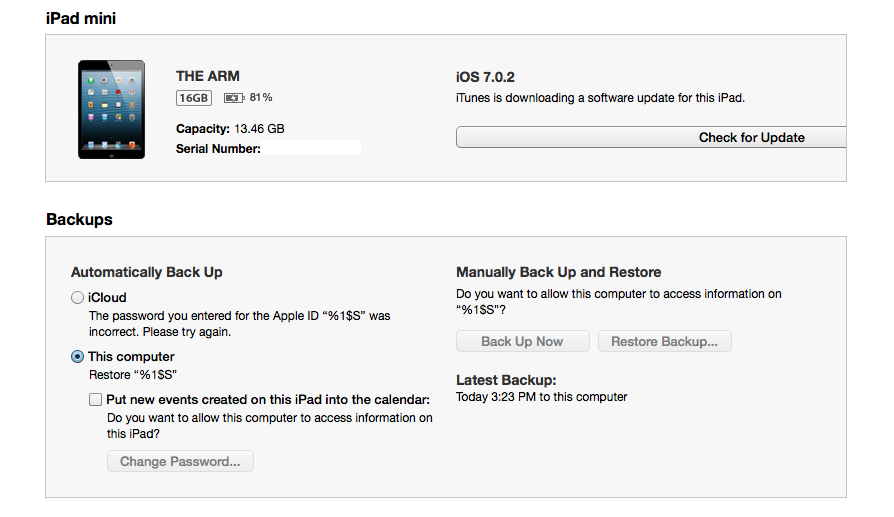Click the Capacity 13.46 GB value
894x517 pixels.
pos(259,129)
